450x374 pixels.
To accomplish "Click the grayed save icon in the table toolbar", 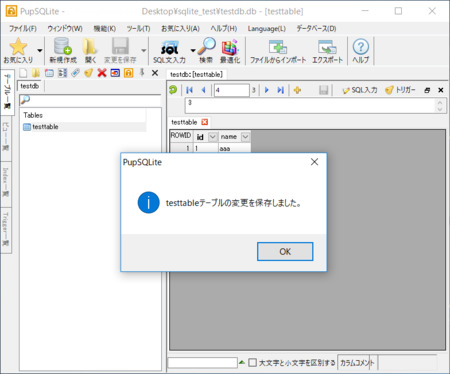I will click(323, 90).
